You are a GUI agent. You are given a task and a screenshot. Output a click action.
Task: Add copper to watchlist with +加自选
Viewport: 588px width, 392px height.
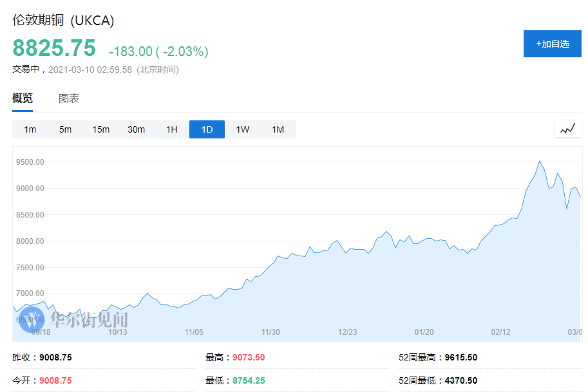coord(553,44)
